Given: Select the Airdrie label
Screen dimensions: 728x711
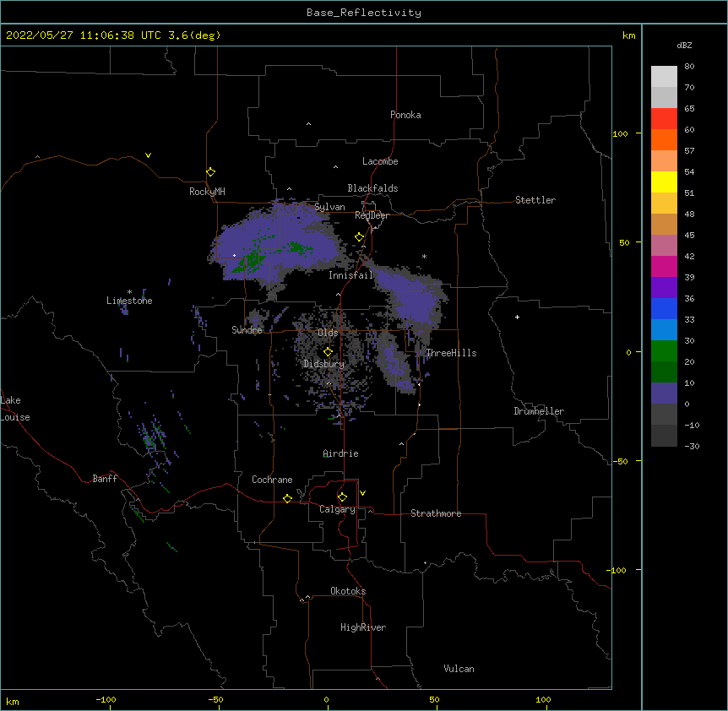Looking at the screenshot, I should pos(340,453).
